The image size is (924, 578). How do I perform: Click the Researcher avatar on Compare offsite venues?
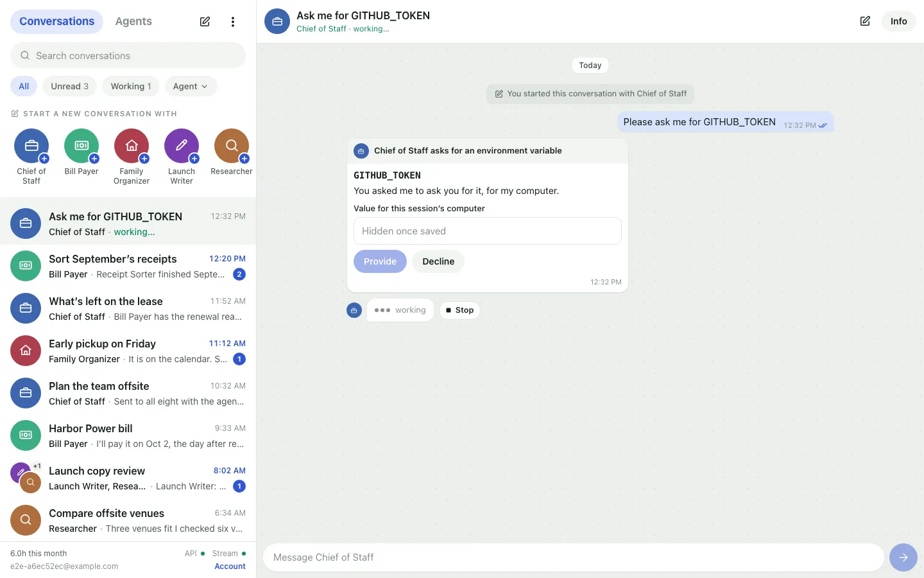click(26, 520)
